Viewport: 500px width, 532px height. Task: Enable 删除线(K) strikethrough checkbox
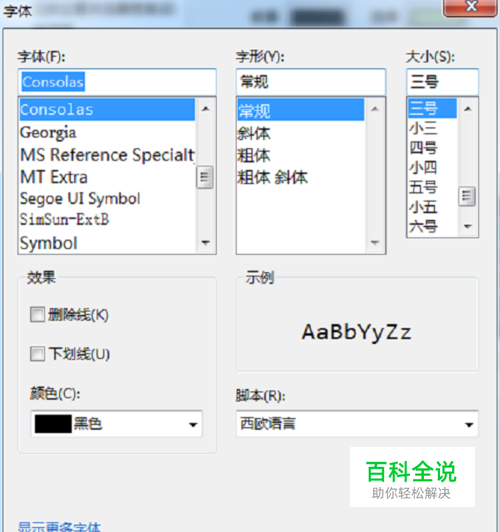(x=37, y=315)
